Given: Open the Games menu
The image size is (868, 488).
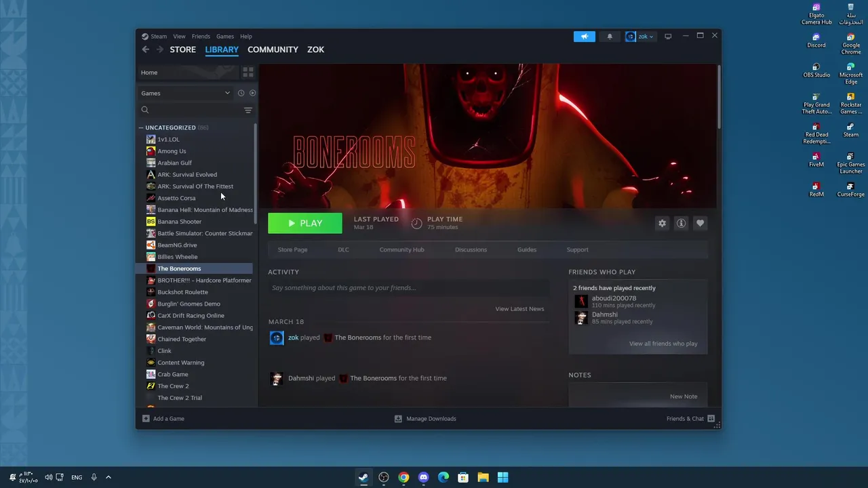Looking at the screenshot, I should click(225, 37).
